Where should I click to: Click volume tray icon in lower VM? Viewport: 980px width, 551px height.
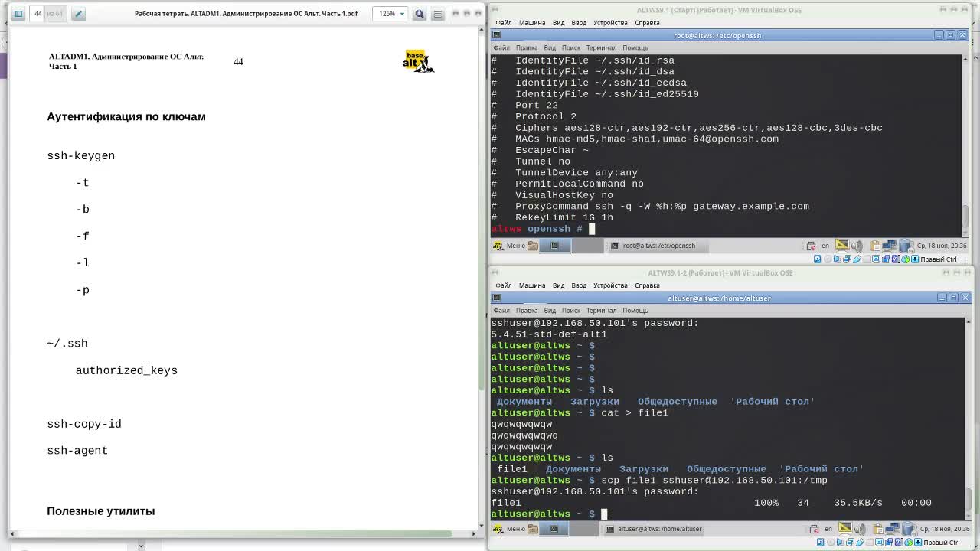point(861,529)
